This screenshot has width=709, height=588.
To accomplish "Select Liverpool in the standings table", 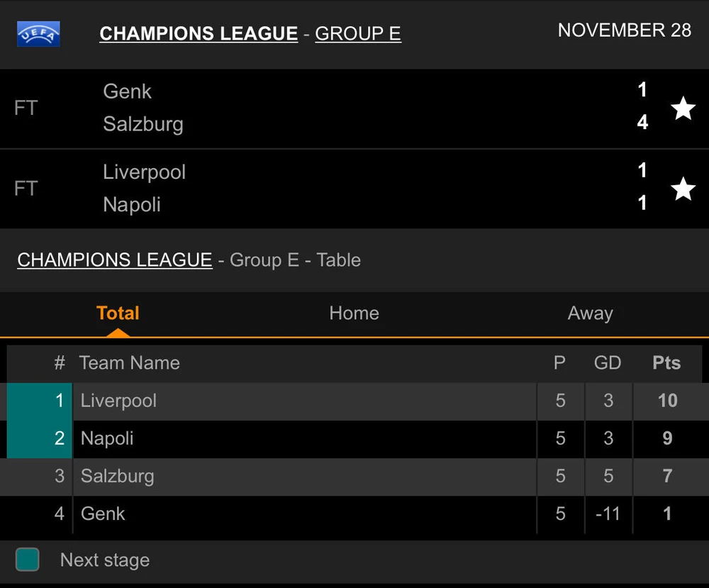I will 118,401.
